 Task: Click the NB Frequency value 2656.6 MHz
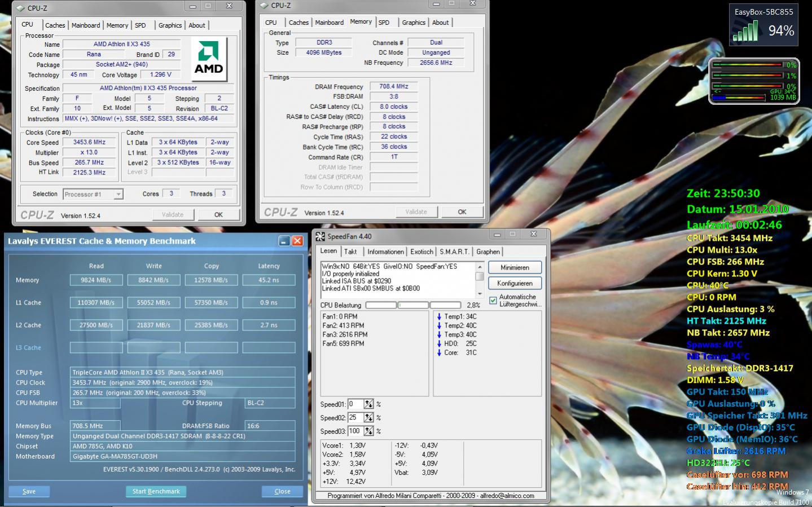[436, 63]
